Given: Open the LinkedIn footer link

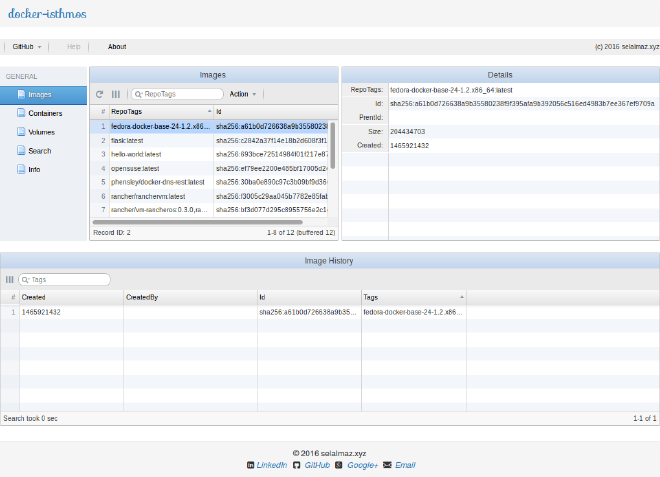Looking at the screenshot, I should coord(272,465).
